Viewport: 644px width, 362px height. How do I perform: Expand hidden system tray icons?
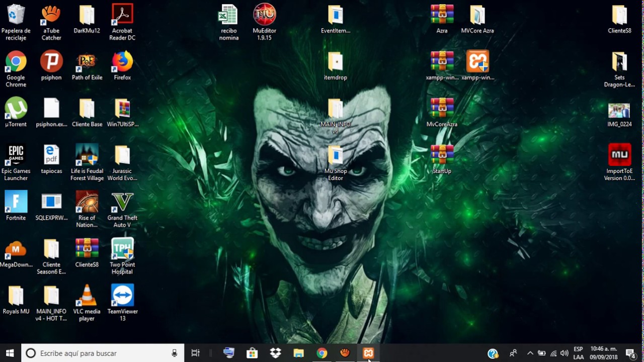pos(530,353)
